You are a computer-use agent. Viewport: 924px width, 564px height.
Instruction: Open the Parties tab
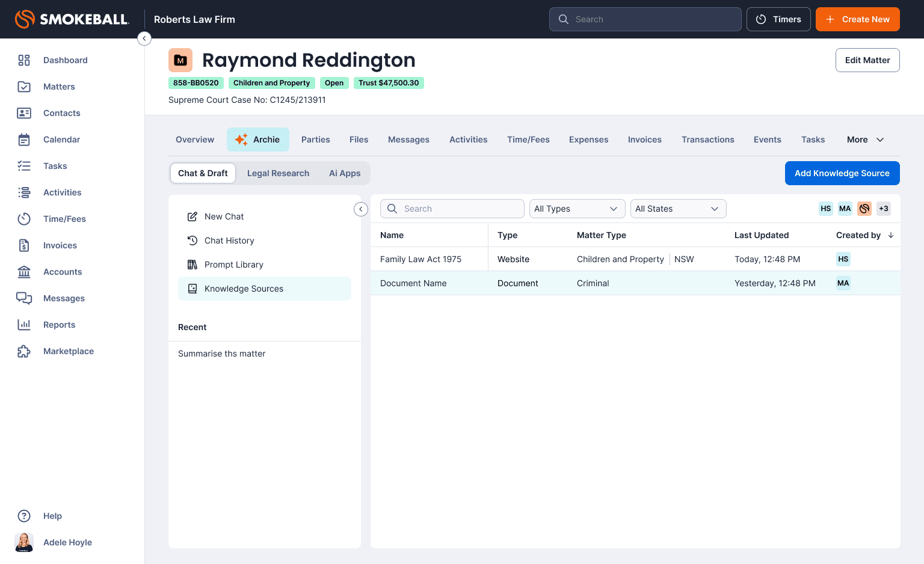(x=316, y=139)
